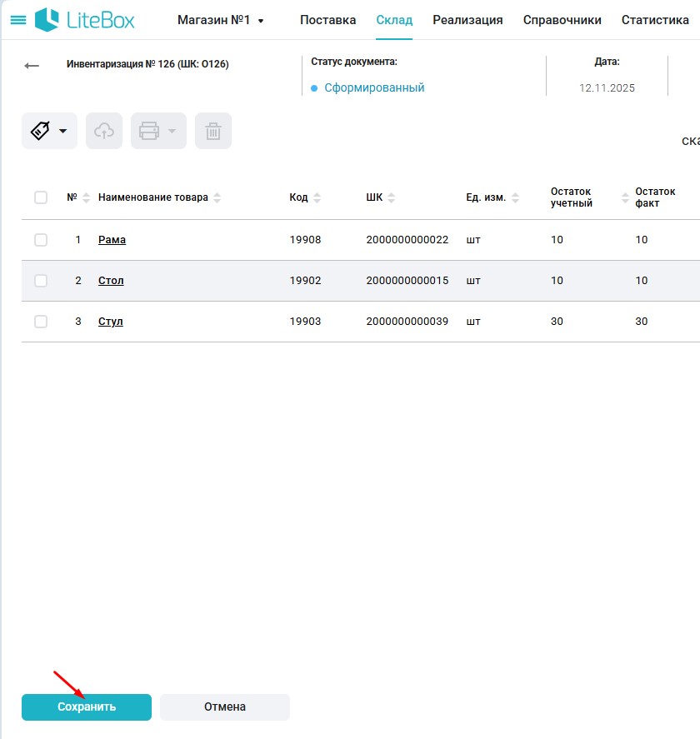700x739 pixels.
Task: Check the box for Рама row
Action: pyautogui.click(x=41, y=240)
